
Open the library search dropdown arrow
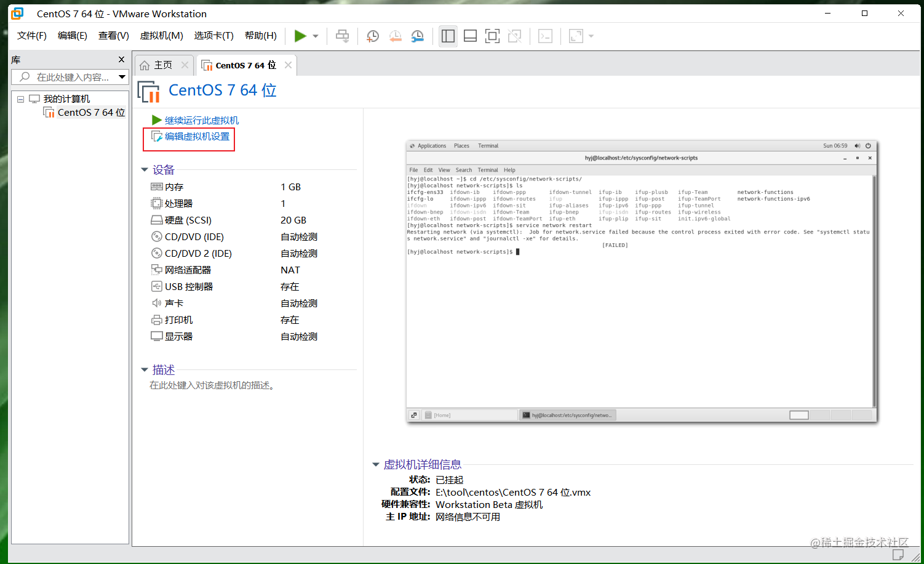pos(122,77)
